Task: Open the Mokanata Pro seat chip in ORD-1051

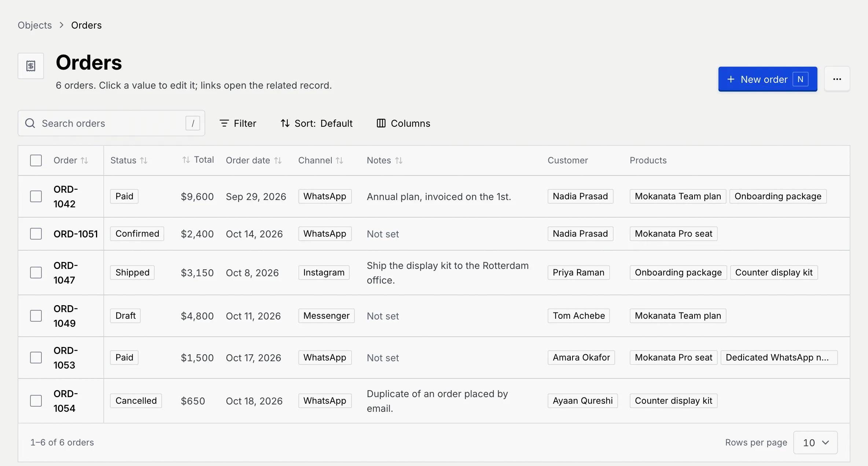Action: pos(673,234)
